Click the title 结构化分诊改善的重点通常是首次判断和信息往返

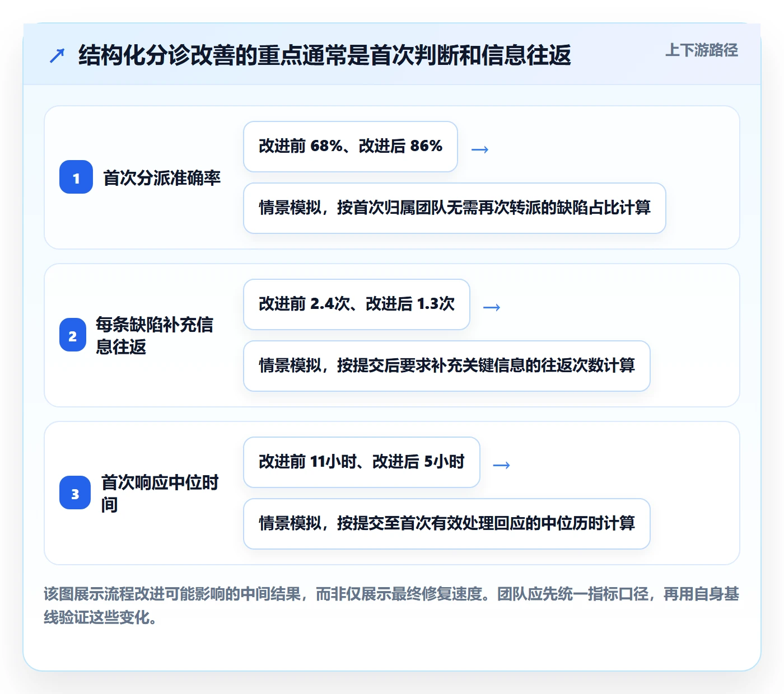click(x=325, y=55)
